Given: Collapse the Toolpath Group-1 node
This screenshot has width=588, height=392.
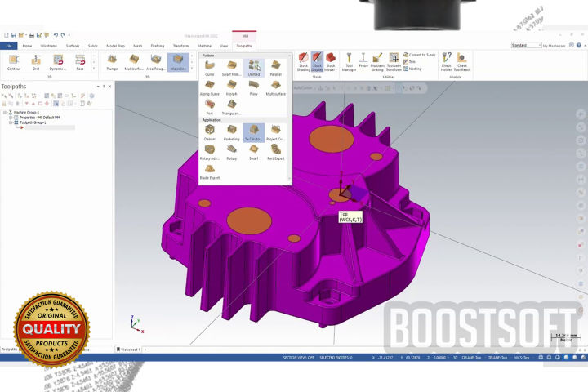Looking at the screenshot, I should click(x=11, y=122).
